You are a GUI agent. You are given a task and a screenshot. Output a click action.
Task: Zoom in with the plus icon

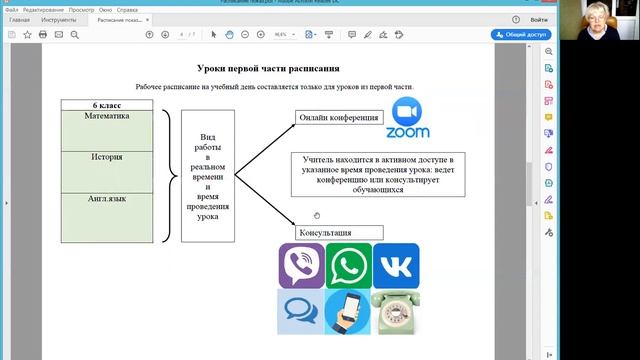(x=261, y=35)
